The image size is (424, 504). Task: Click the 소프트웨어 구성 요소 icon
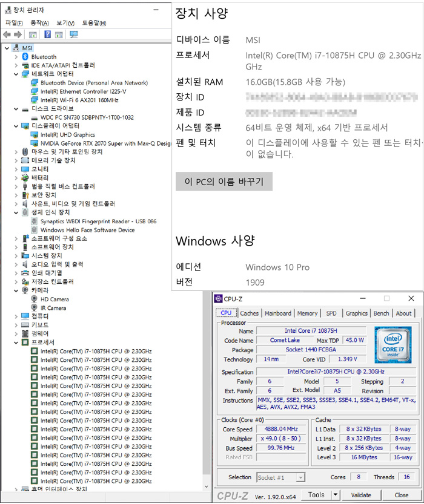(25, 238)
